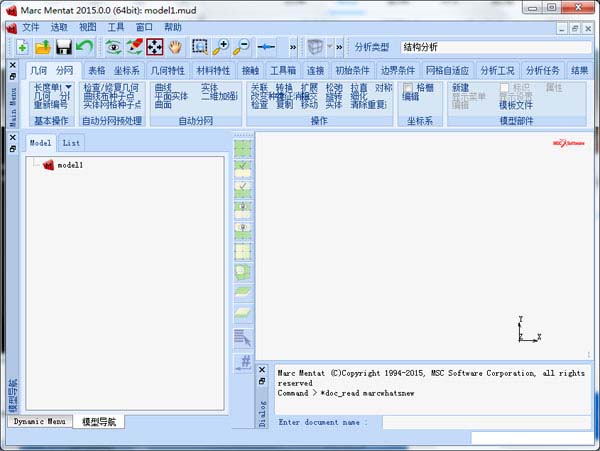
Task: Switch to the 几何特性 tab
Action: click(168, 71)
